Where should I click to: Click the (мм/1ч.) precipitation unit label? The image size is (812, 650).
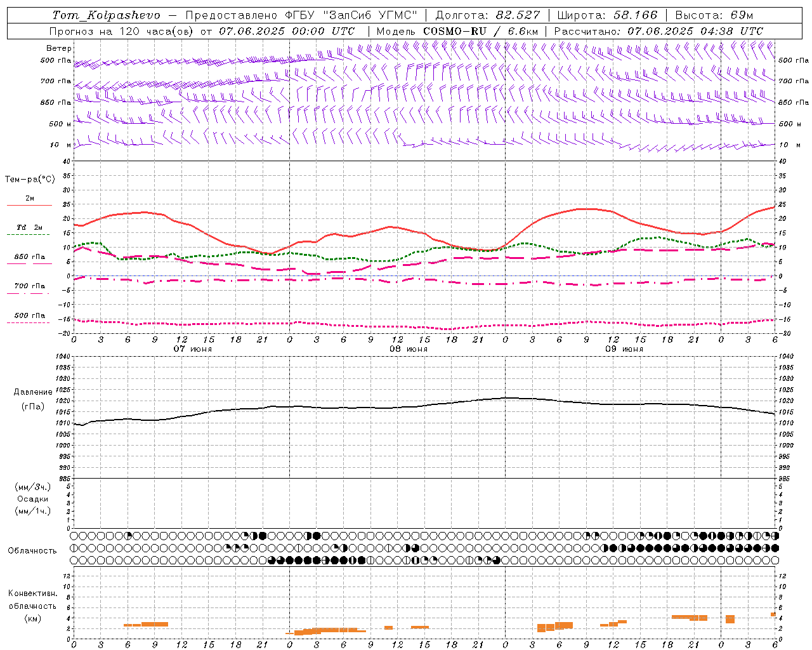(33, 511)
